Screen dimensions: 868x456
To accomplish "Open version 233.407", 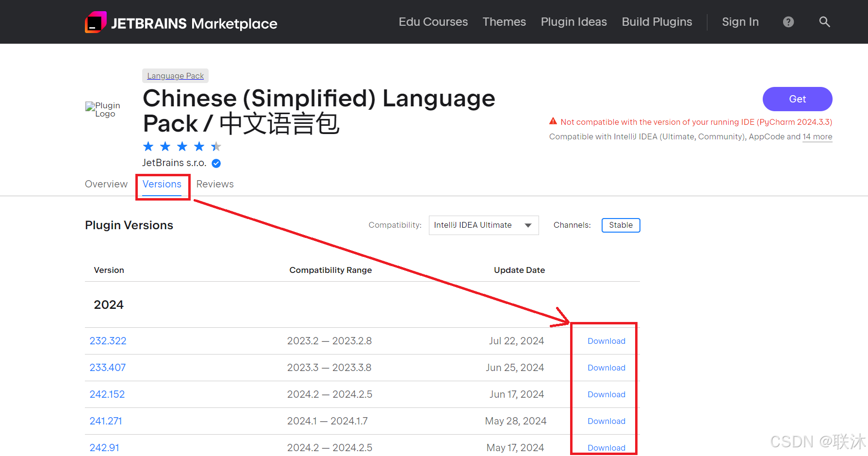I will pos(107,368).
